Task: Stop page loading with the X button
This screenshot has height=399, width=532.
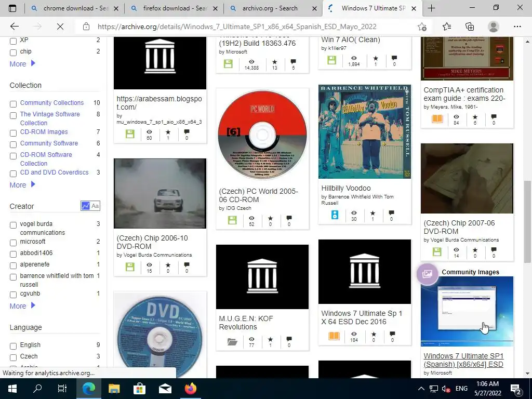Action: [x=60, y=26]
